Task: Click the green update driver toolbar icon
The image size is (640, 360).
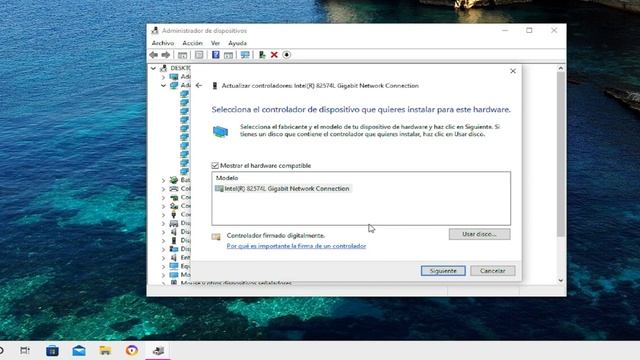Action: coord(262,55)
